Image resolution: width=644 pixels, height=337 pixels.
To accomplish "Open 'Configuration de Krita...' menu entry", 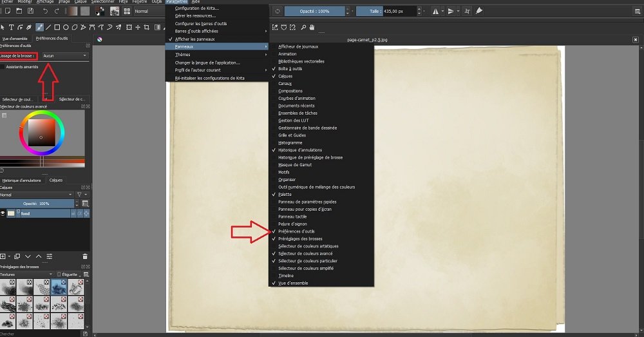I will [x=196, y=8].
